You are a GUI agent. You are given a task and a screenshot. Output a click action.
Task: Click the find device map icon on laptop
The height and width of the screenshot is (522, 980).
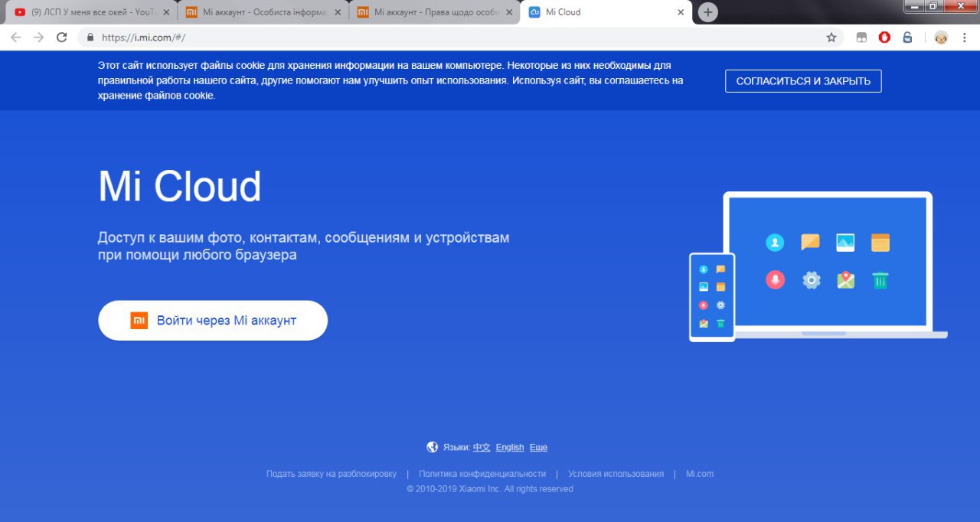click(845, 280)
